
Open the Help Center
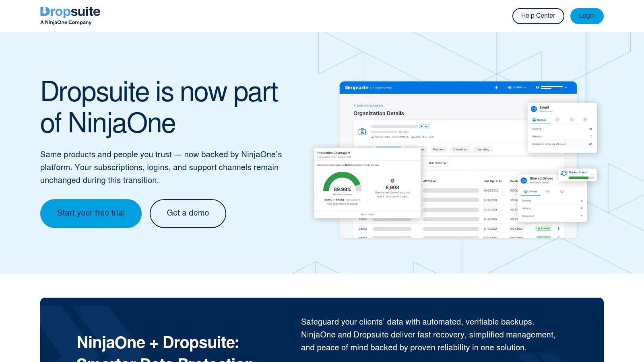point(538,16)
